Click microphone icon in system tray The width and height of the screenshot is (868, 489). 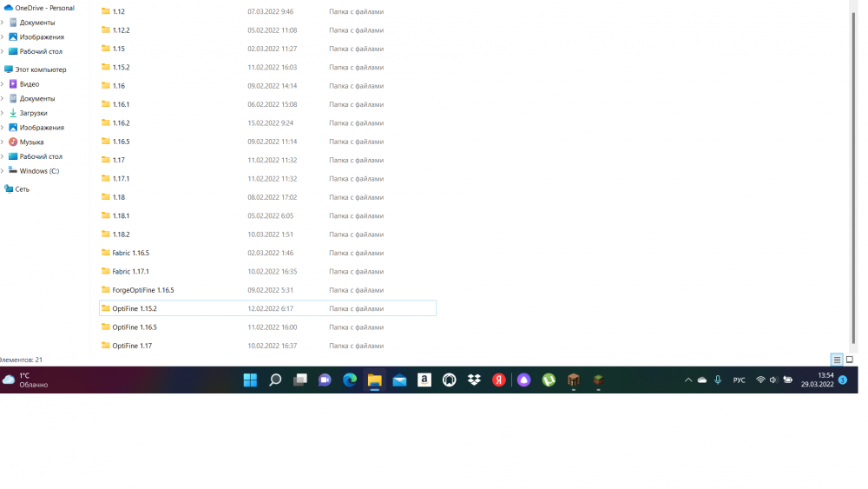pyautogui.click(x=718, y=380)
